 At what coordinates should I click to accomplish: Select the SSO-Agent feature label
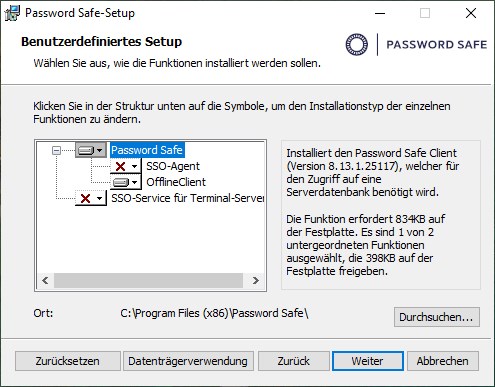(x=173, y=166)
